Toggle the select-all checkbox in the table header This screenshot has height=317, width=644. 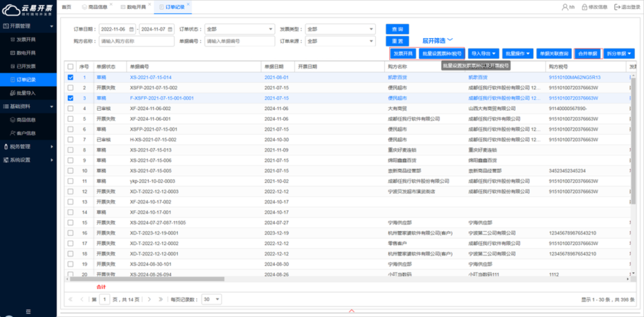(71, 67)
